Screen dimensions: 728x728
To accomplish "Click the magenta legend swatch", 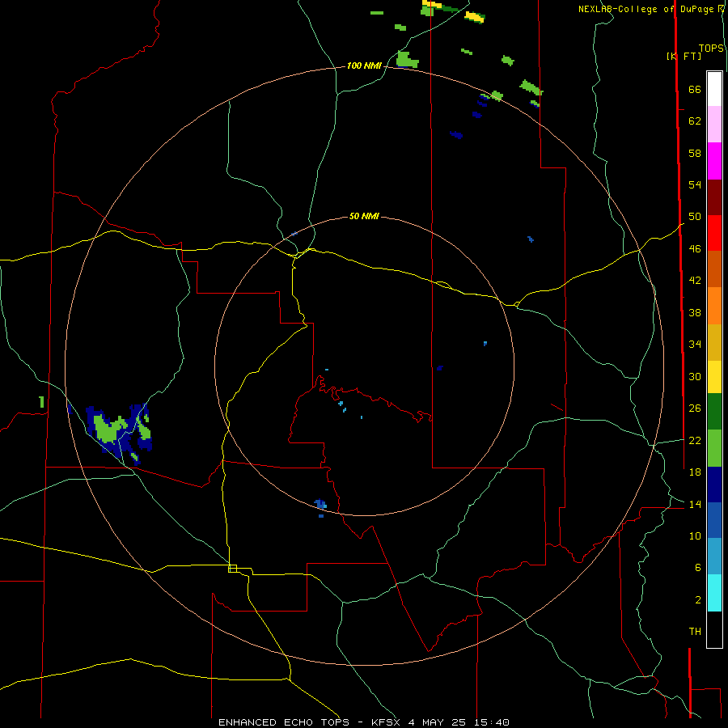I will pos(714,161).
